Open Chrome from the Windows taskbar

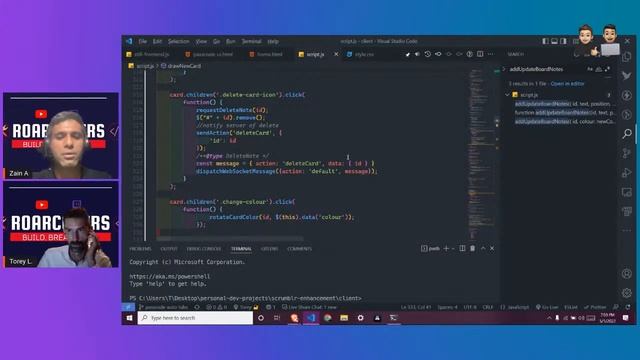click(x=328, y=318)
